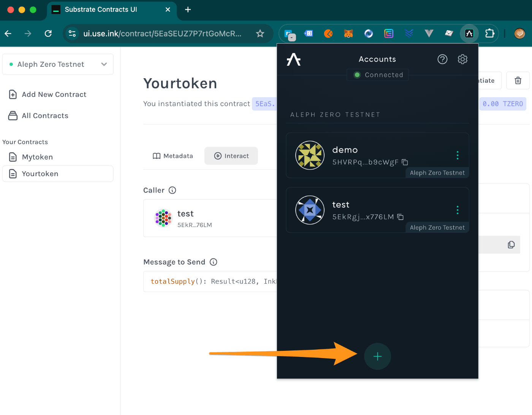Click the ALEPH ZERO TESTNET section label
Viewport: 532px width, 415px height.
(335, 115)
